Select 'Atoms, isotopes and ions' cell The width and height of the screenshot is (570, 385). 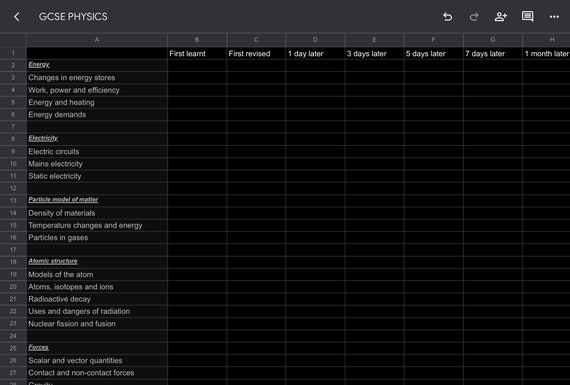(97, 287)
